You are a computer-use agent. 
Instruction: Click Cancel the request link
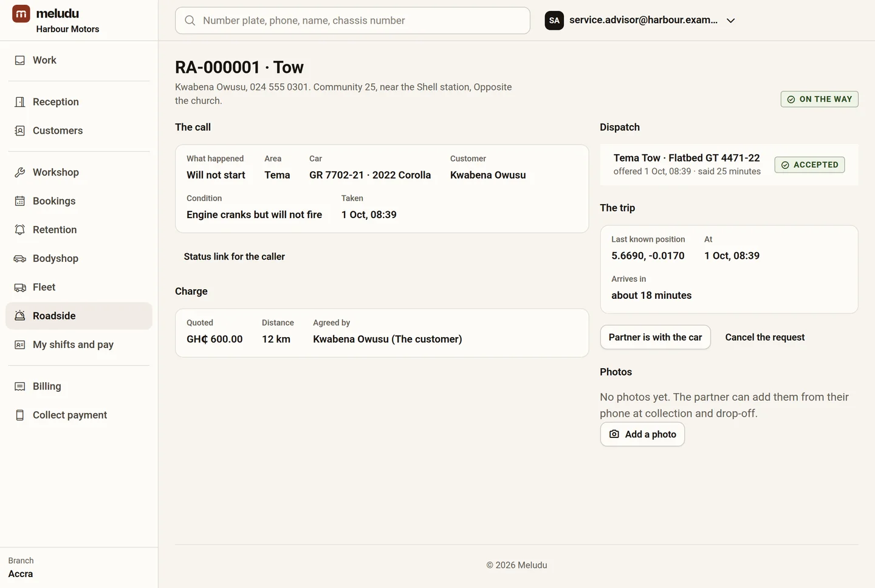point(764,337)
